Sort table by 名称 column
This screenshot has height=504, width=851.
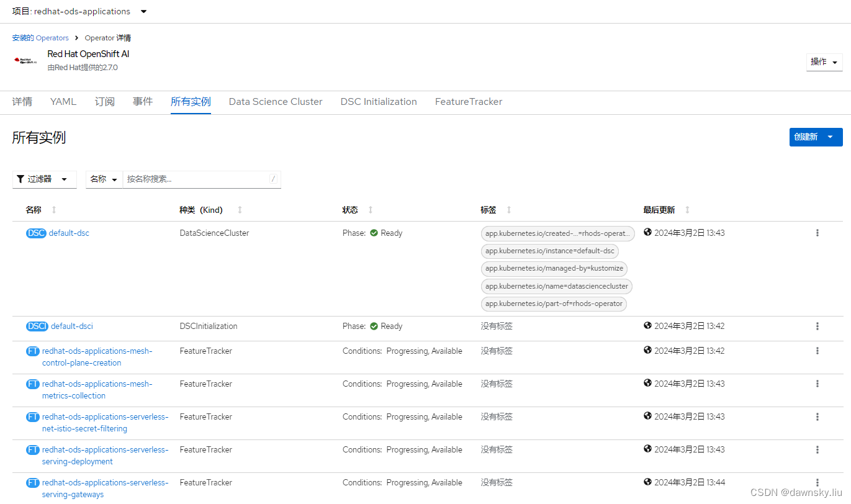pyautogui.click(x=54, y=210)
